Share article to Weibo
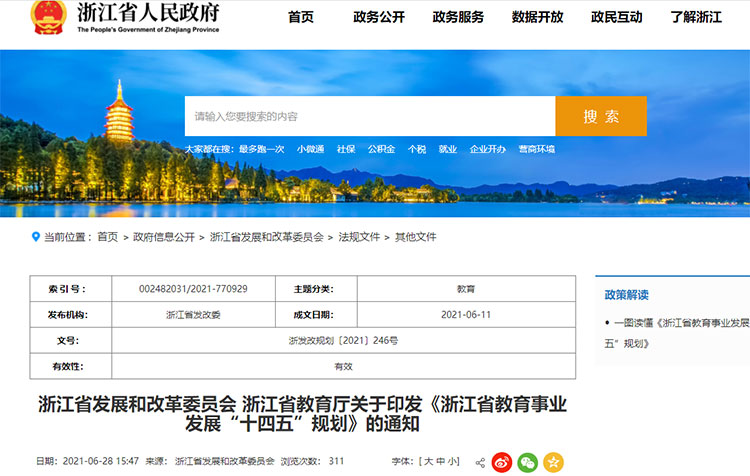The height and width of the screenshot is (476, 750). click(x=502, y=462)
